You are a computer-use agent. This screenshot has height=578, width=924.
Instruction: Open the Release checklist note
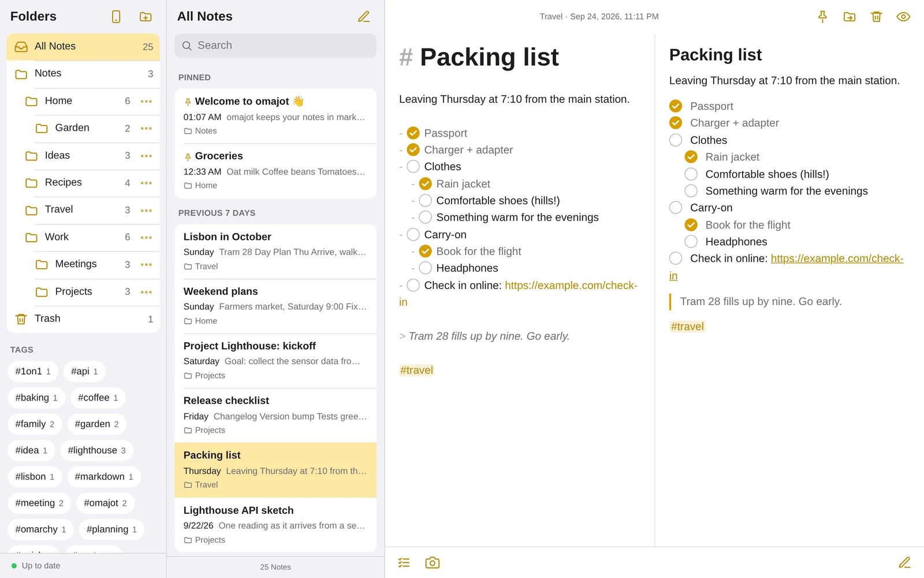click(x=275, y=415)
